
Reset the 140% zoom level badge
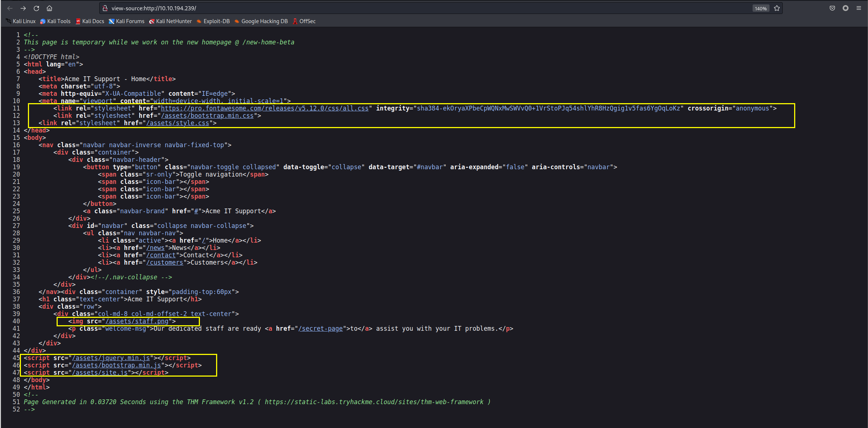coord(761,8)
